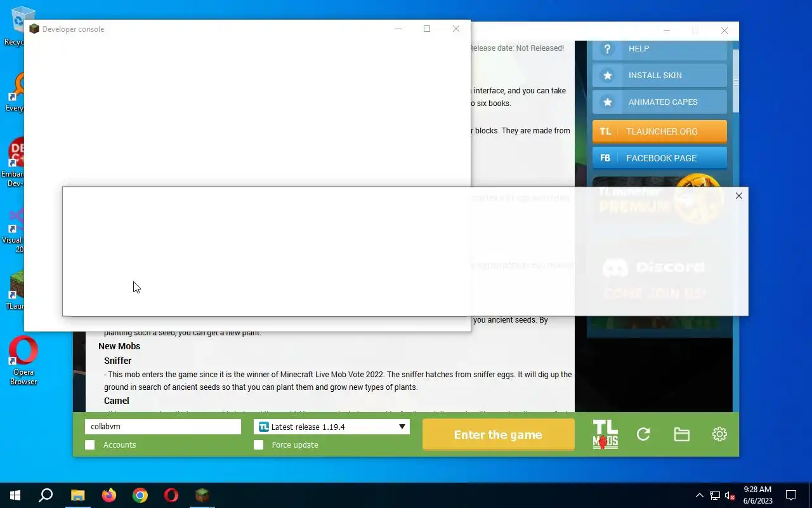Open ANIMATED CAPES button
812x508 pixels.
[x=659, y=102]
